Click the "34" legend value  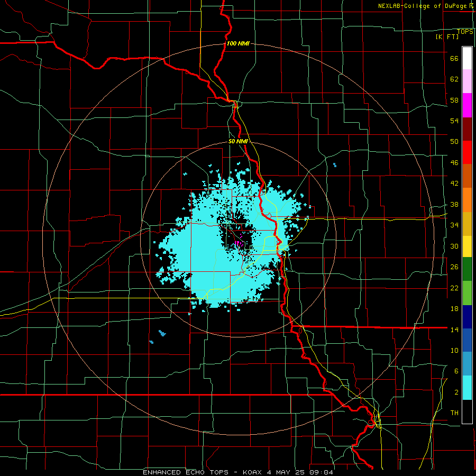point(454,225)
